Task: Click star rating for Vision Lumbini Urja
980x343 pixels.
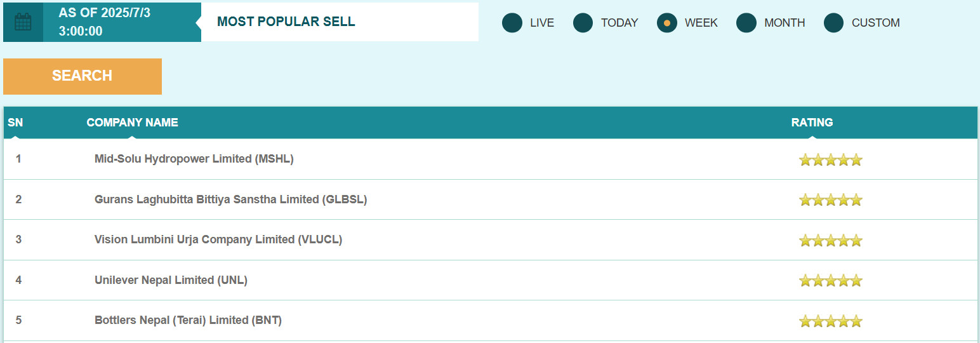Action: pos(830,240)
